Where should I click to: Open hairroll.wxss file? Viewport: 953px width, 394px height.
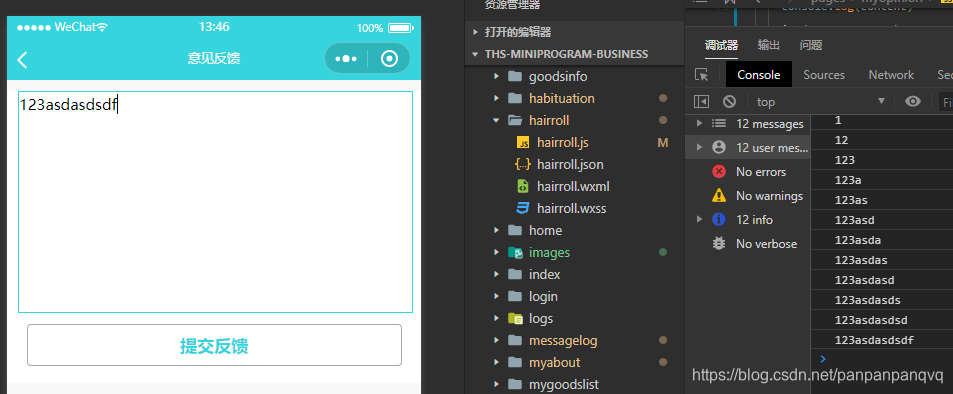[x=571, y=209]
